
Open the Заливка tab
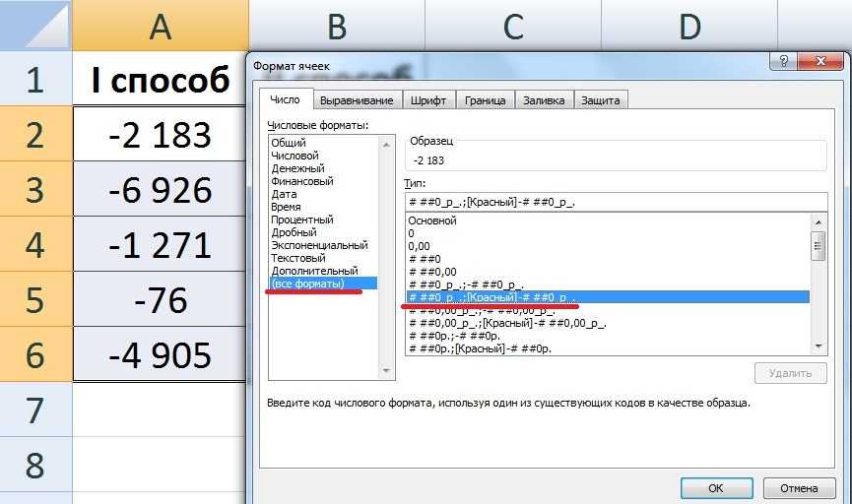click(x=544, y=100)
